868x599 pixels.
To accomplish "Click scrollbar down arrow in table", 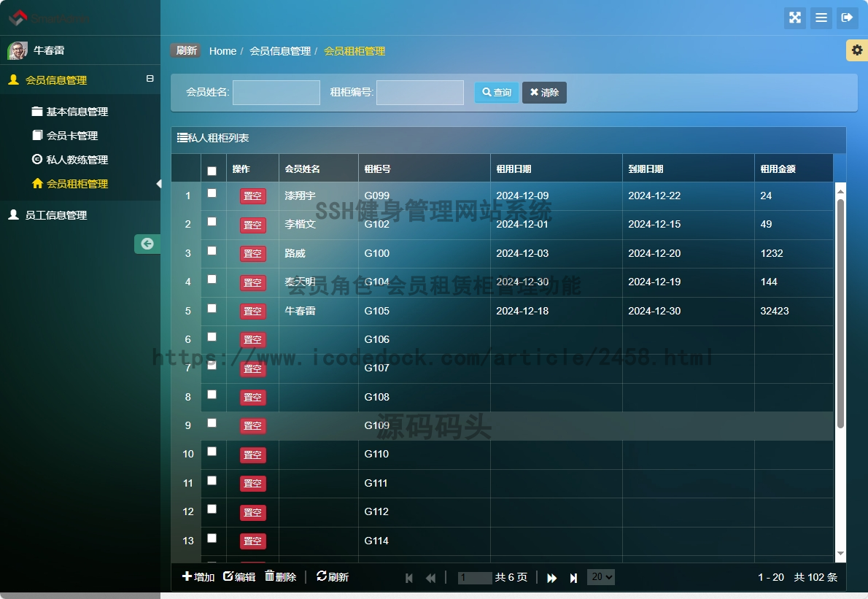I will [x=840, y=553].
